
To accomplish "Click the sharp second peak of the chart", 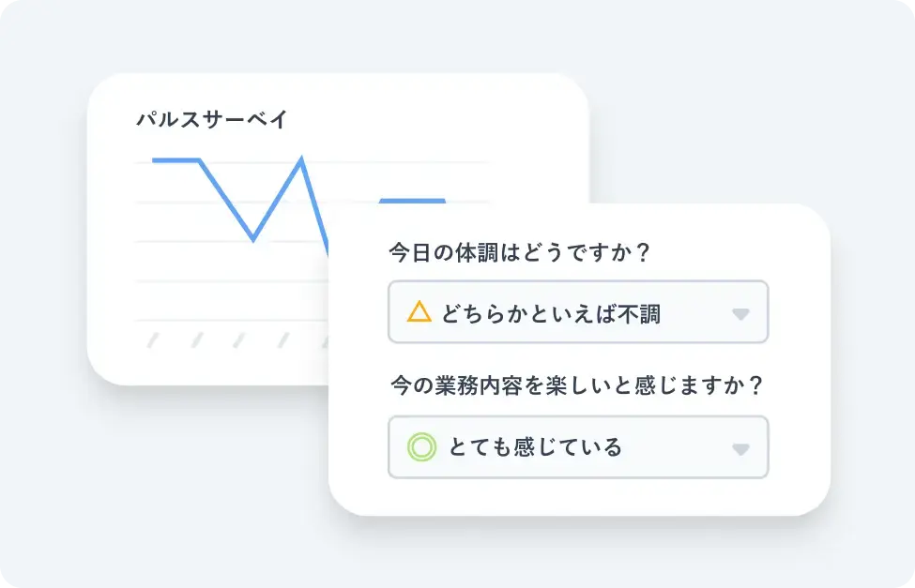I will [301, 159].
